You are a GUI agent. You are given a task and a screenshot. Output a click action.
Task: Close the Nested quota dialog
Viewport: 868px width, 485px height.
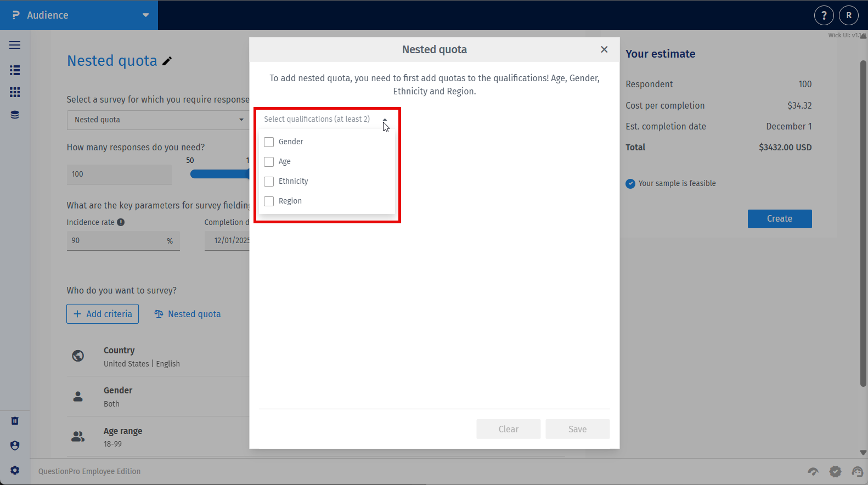604,49
